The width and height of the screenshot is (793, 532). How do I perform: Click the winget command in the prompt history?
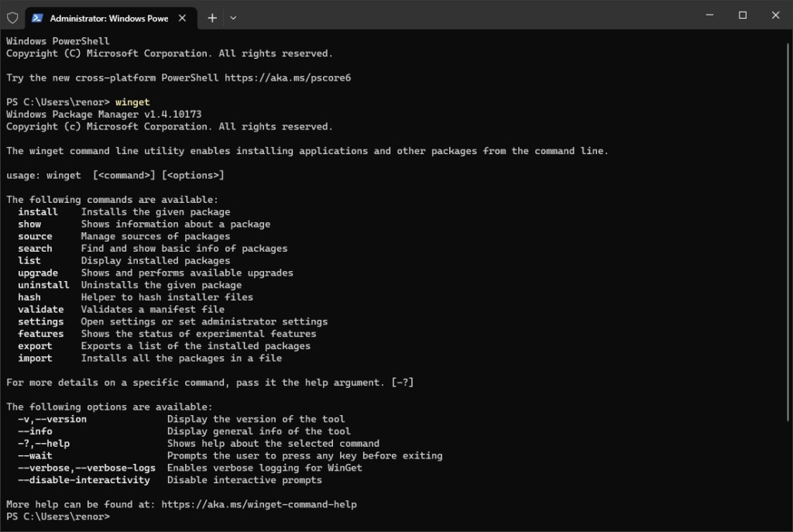tap(132, 101)
